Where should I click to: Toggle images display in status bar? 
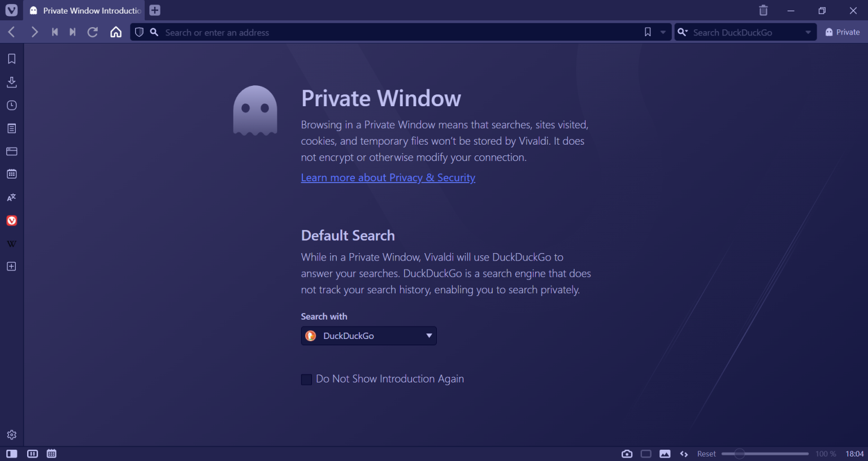pos(665,454)
